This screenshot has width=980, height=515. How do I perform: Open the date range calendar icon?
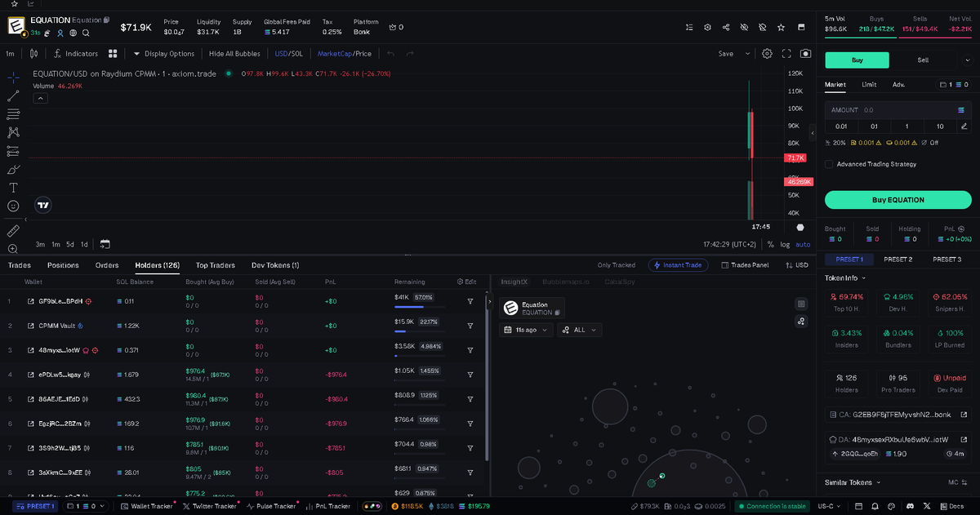(x=105, y=244)
